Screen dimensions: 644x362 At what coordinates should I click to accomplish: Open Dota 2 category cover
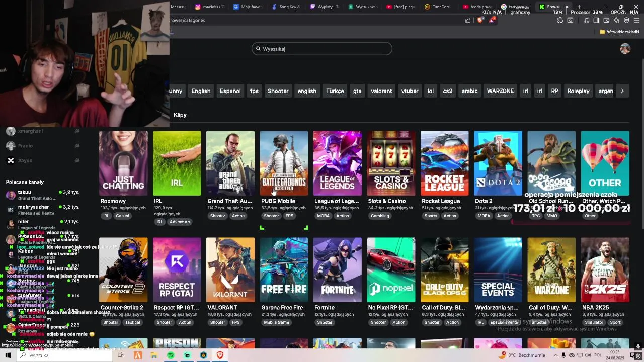click(498, 163)
